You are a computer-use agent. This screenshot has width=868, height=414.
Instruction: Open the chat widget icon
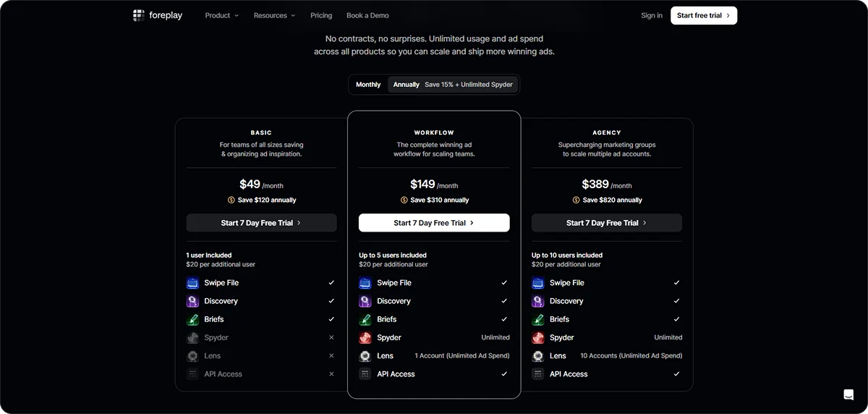[x=848, y=394]
